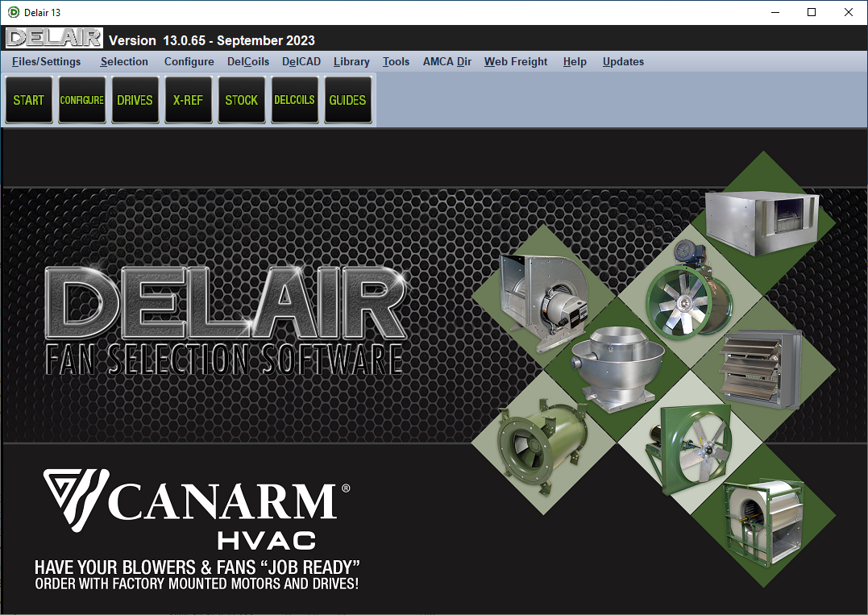
Task: Open the Help menu
Action: tap(575, 61)
